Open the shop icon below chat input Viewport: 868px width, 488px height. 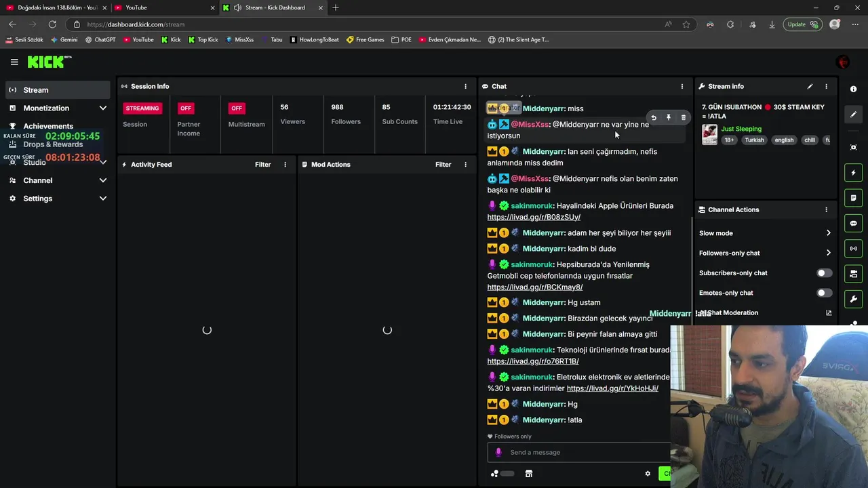529,474
